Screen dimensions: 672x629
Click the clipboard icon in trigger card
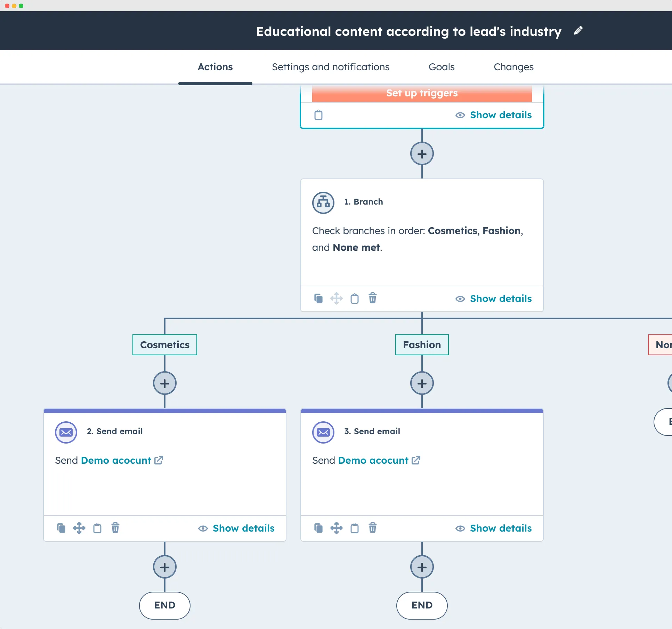click(318, 115)
